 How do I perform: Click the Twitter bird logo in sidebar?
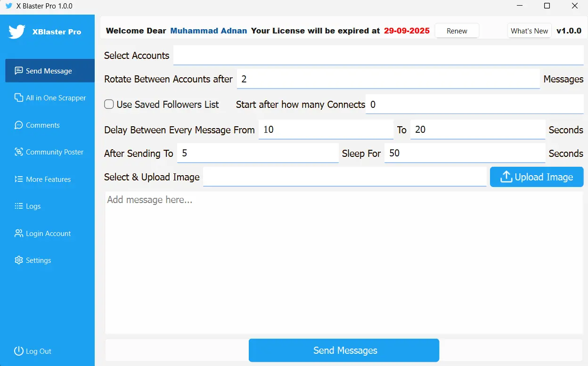[x=16, y=32]
